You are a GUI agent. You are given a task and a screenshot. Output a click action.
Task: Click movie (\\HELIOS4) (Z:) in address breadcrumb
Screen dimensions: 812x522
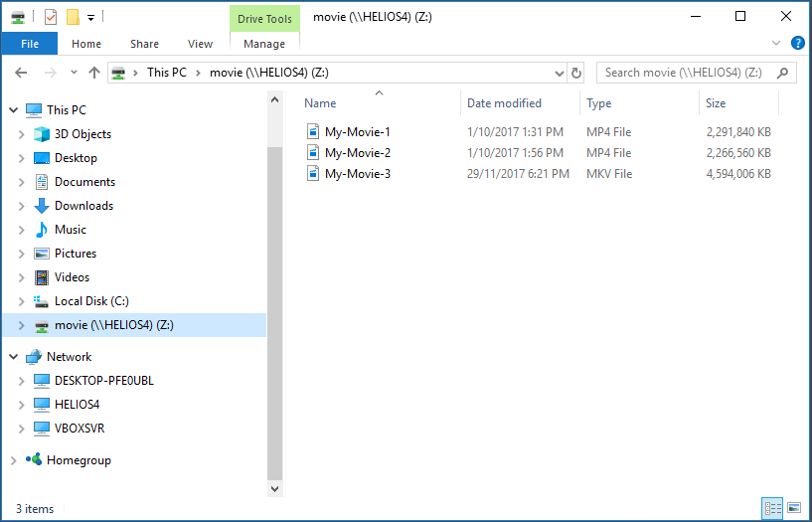pos(268,73)
